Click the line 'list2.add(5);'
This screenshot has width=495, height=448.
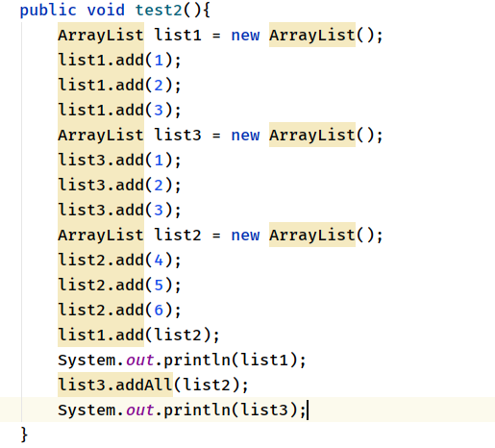pyautogui.click(x=119, y=286)
